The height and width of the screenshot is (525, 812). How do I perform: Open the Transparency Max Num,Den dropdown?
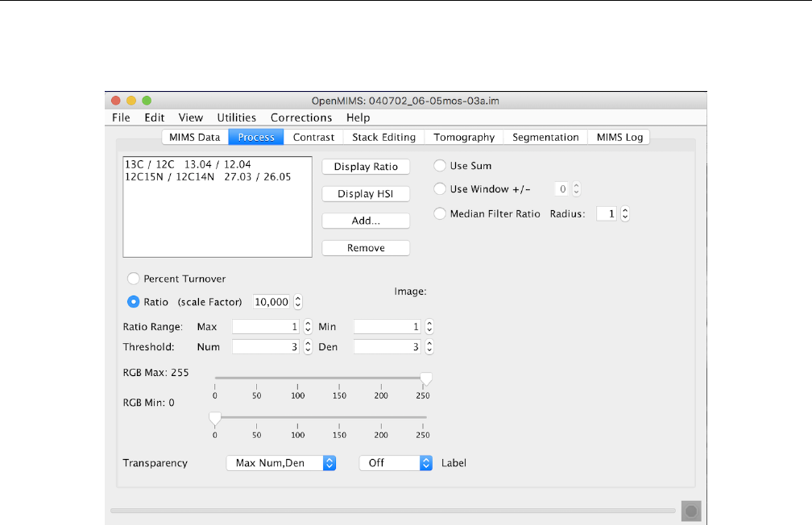pyautogui.click(x=280, y=463)
